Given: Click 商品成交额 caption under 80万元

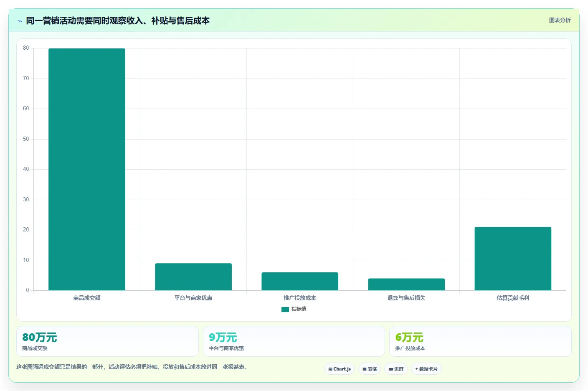Looking at the screenshot, I should (x=35, y=348).
